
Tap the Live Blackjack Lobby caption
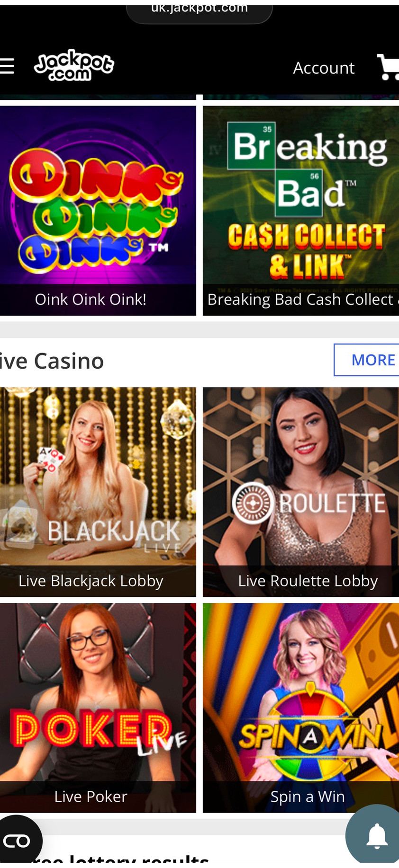(91, 581)
